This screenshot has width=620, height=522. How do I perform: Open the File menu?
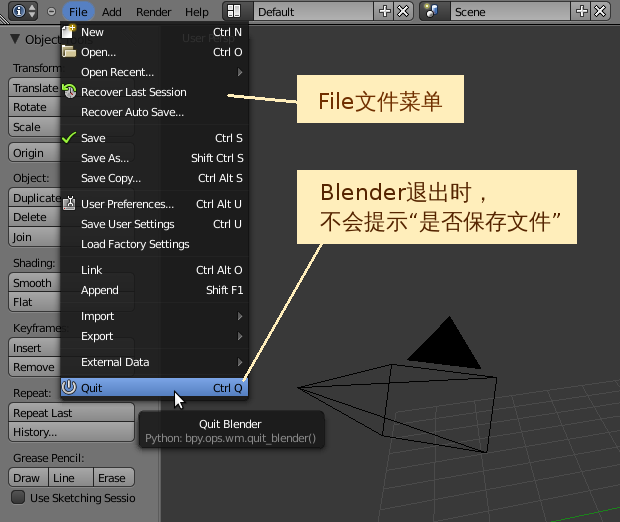tap(78, 12)
